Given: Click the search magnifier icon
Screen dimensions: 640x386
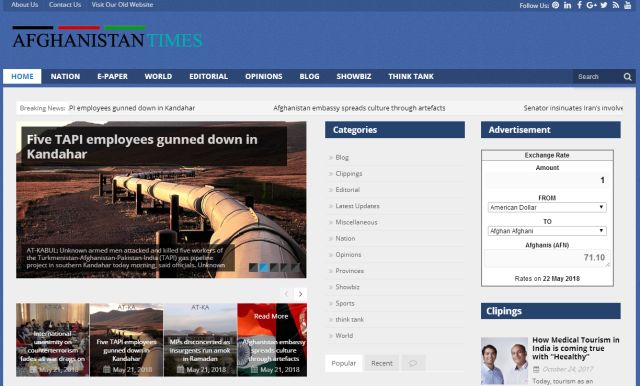Looking at the screenshot, I should [627, 77].
